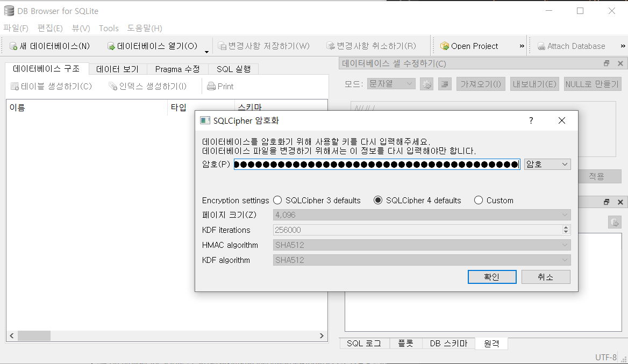Click the ? help button in SQLCipher dialog
The height and width of the screenshot is (364, 628).
click(x=531, y=120)
